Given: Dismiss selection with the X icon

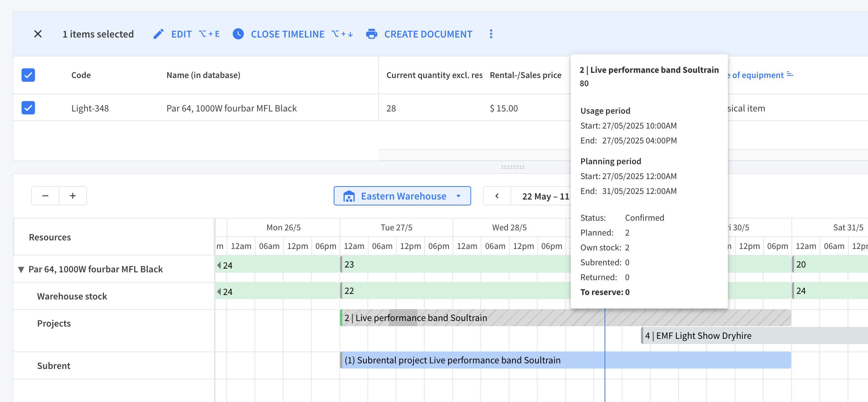Looking at the screenshot, I should coord(38,34).
